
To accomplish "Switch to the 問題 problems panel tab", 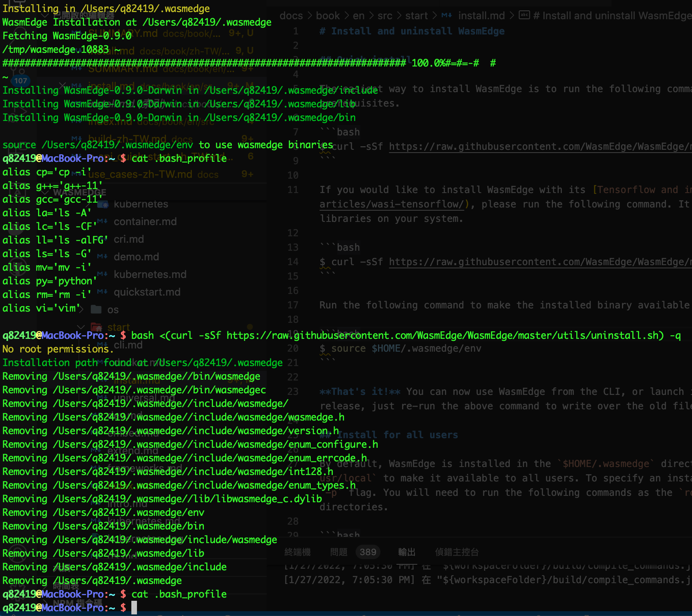I will [x=338, y=552].
